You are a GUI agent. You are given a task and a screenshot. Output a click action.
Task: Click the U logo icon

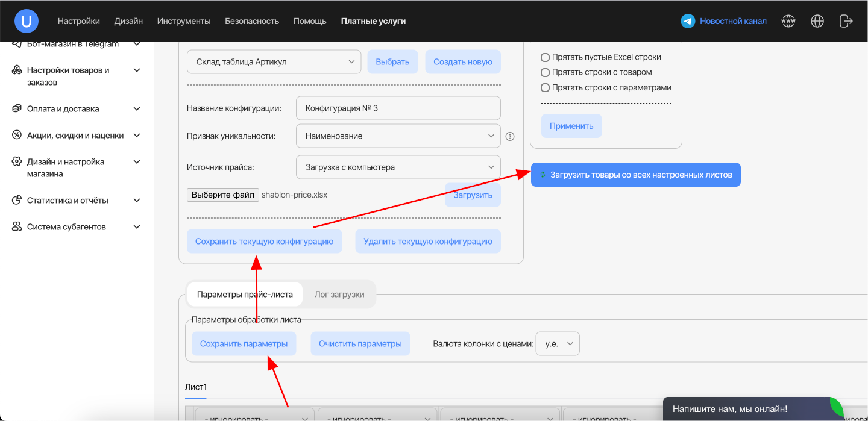click(27, 21)
